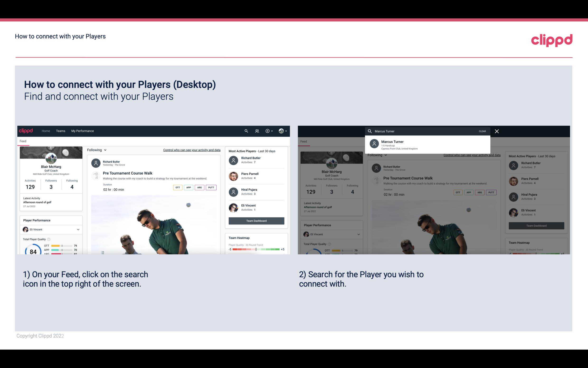Click the Team Dashboard button
The width and height of the screenshot is (588, 368).
pos(256,220)
